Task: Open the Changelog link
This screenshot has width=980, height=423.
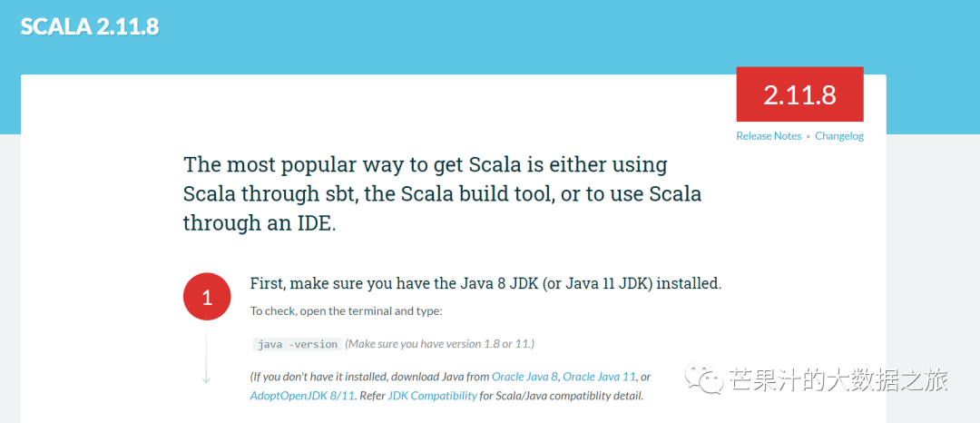Action: (x=839, y=136)
